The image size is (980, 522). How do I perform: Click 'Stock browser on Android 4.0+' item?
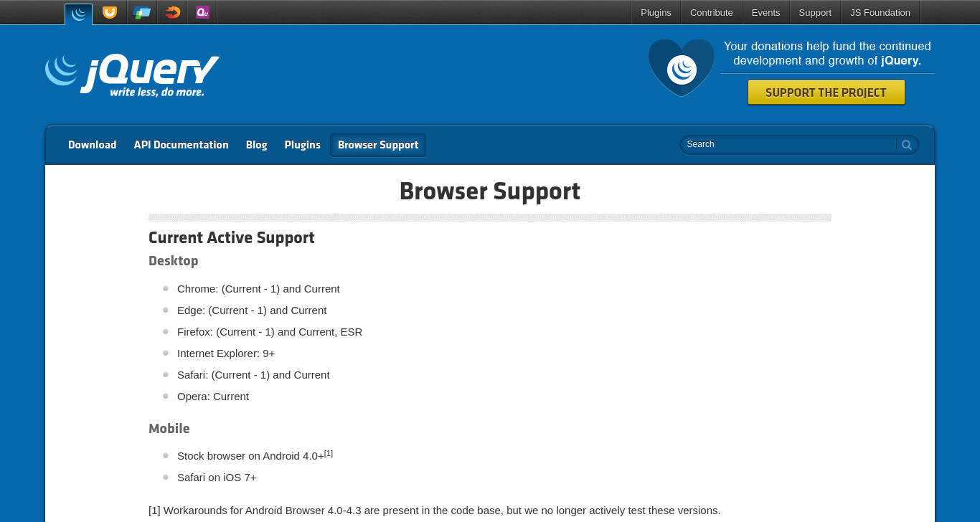pyautogui.click(x=250, y=456)
